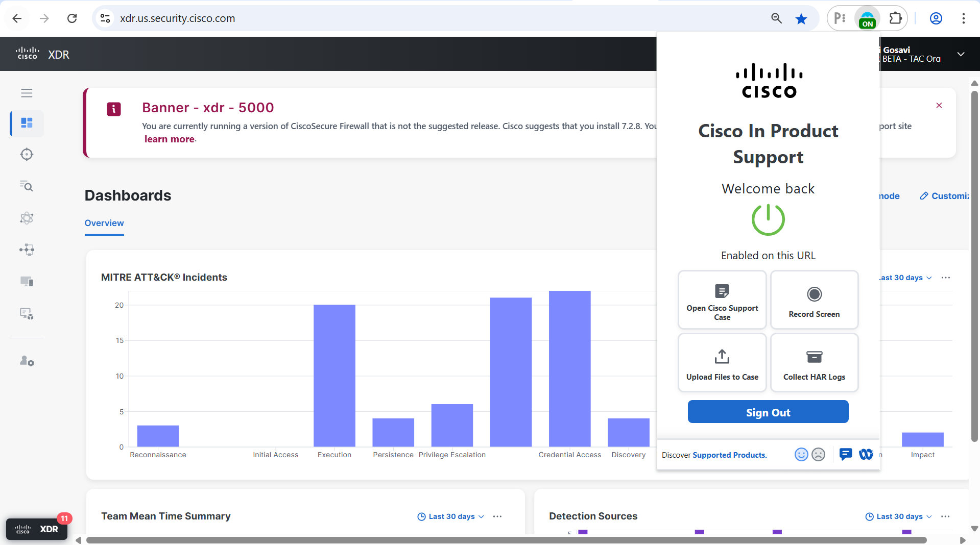Open MITRE ATT&CK Incidents more options menu
Image resolution: width=980 pixels, height=545 pixels.
click(946, 278)
